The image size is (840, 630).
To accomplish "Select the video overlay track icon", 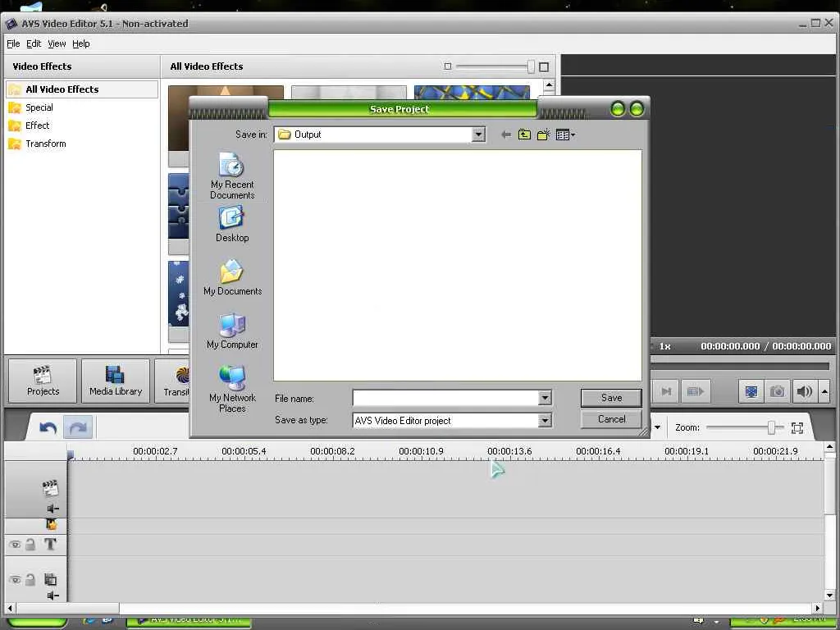I will tap(50, 579).
